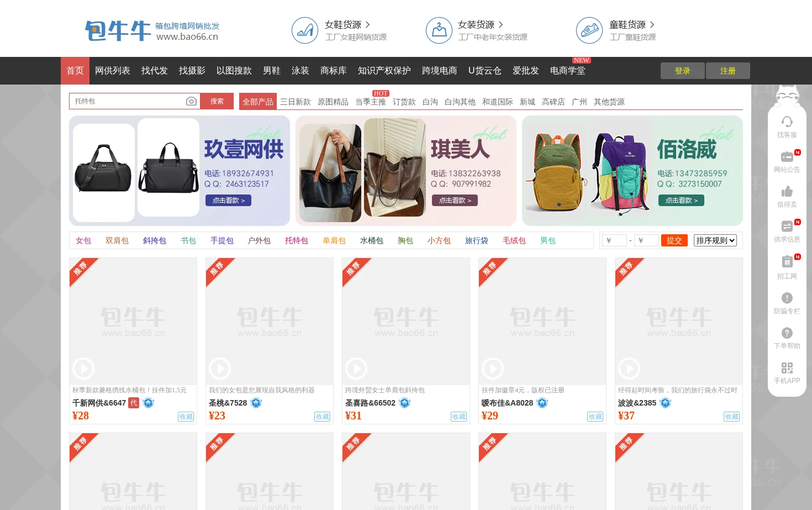Click verified badge beside 圣桃&7528
The width and height of the screenshot is (812, 510).
point(256,403)
